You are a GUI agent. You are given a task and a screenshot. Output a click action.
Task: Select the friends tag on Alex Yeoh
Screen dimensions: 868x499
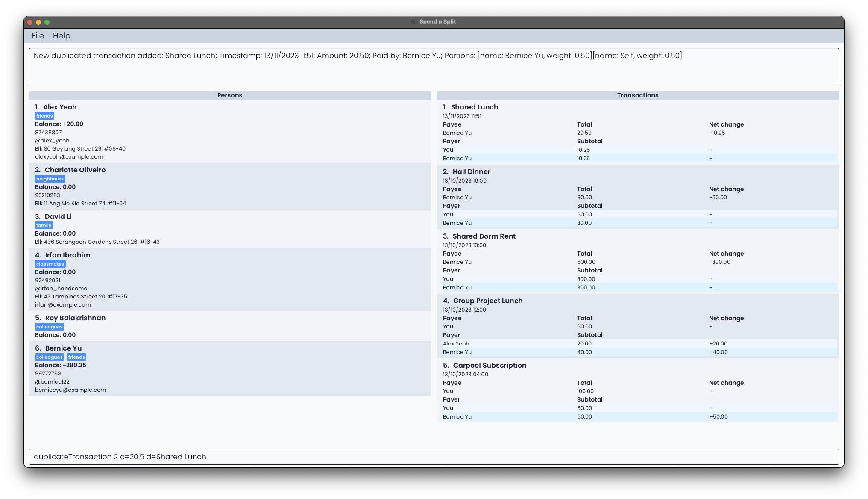click(x=44, y=116)
